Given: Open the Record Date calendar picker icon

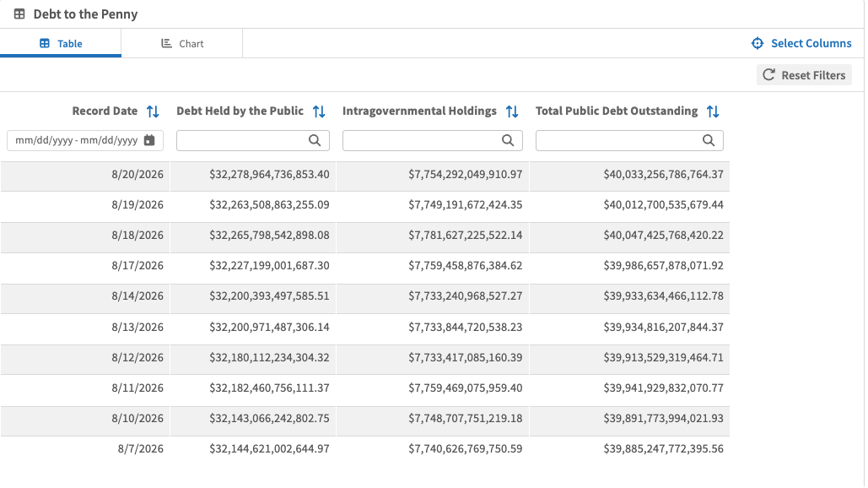Looking at the screenshot, I should 149,140.
